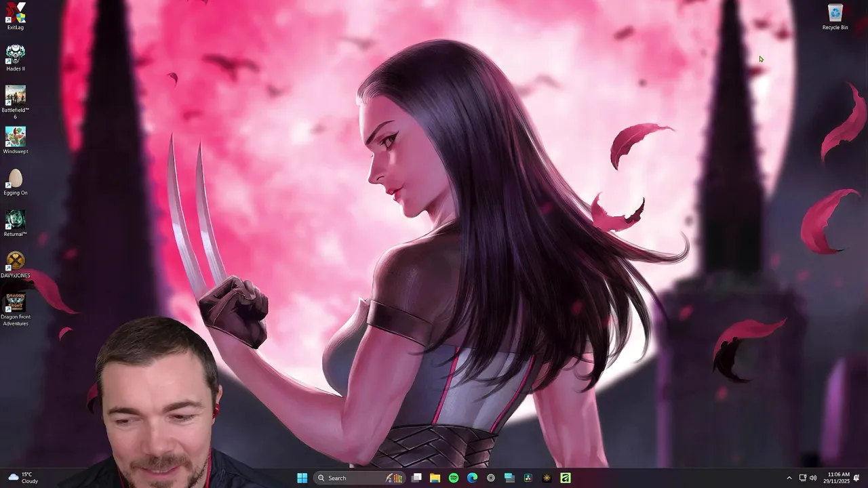
Task: Open Spotify from the taskbar
Action: [x=454, y=478]
